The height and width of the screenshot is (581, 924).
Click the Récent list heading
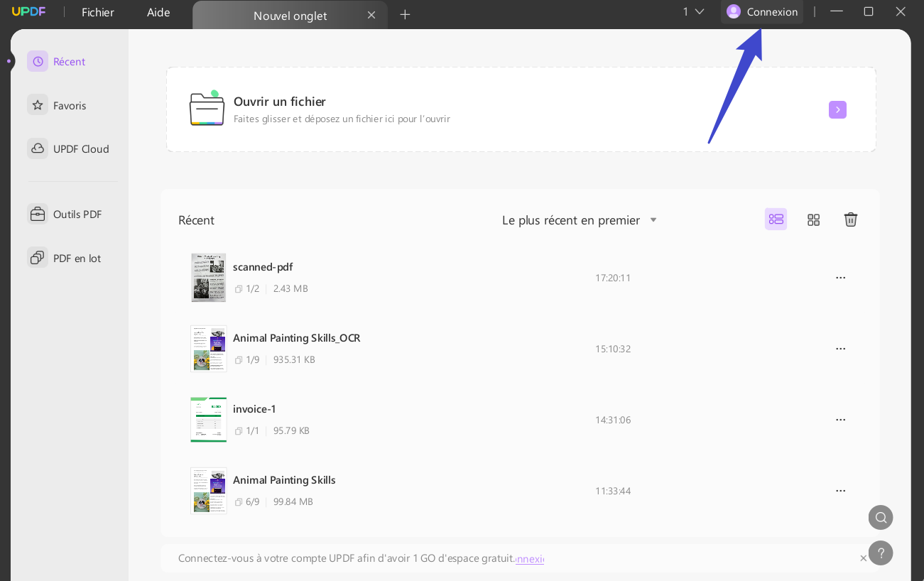coord(196,220)
